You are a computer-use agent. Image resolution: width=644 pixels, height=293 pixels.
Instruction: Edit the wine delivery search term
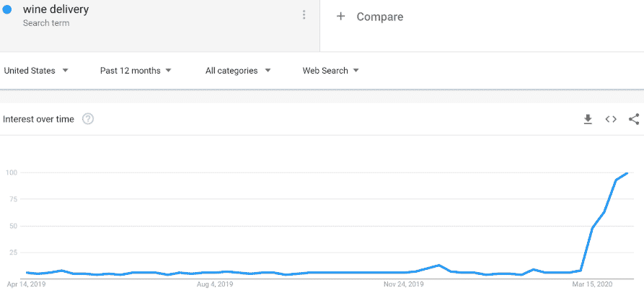point(56,9)
